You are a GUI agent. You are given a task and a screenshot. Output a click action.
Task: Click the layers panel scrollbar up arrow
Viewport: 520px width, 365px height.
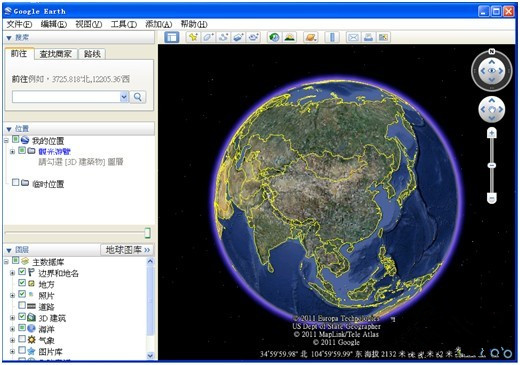pos(150,261)
